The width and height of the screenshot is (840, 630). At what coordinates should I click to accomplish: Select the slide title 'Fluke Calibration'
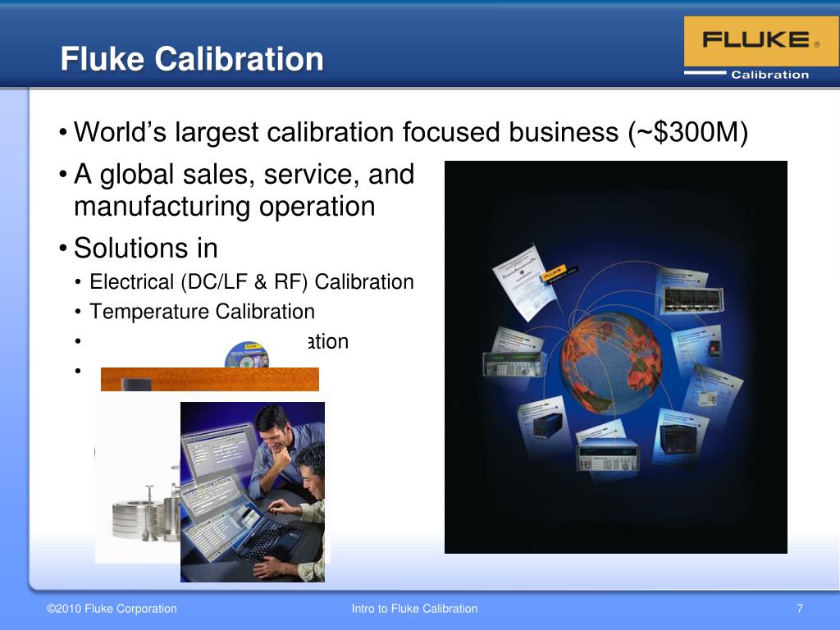click(192, 58)
